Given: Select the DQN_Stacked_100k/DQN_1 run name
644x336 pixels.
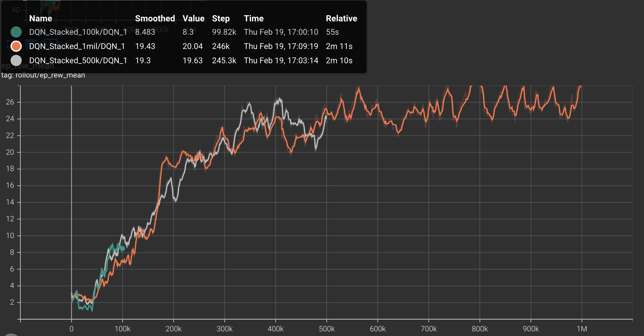Looking at the screenshot, I should 78,32.
